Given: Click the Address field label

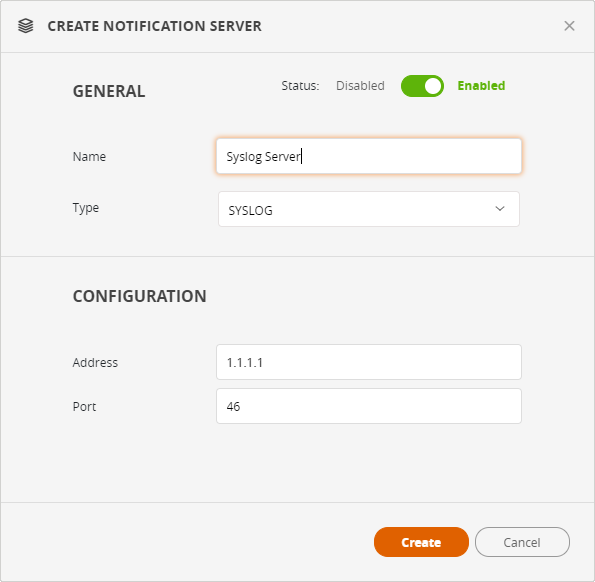Looking at the screenshot, I should (x=95, y=362).
